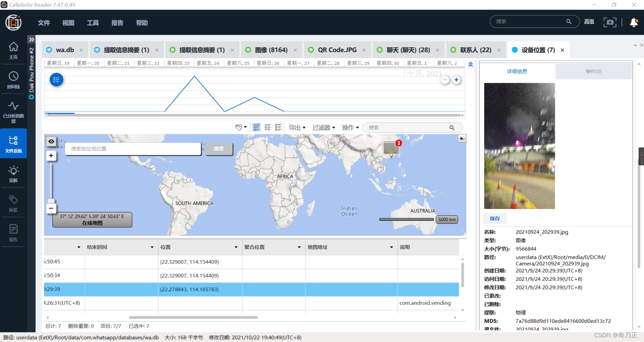Viewport: 644px width, 342px height.
Task: Close the 设备位置 (7) tab
Action: coord(562,50)
